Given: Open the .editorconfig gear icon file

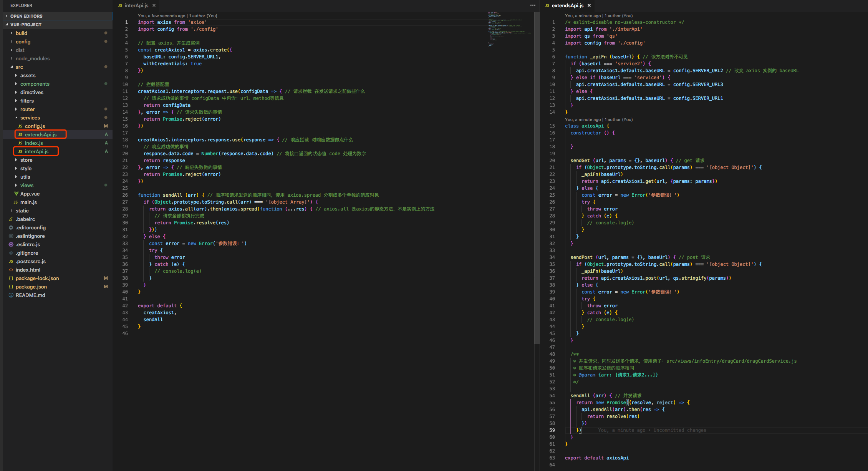Looking at the screenshot, I should [x=30, y=228].
